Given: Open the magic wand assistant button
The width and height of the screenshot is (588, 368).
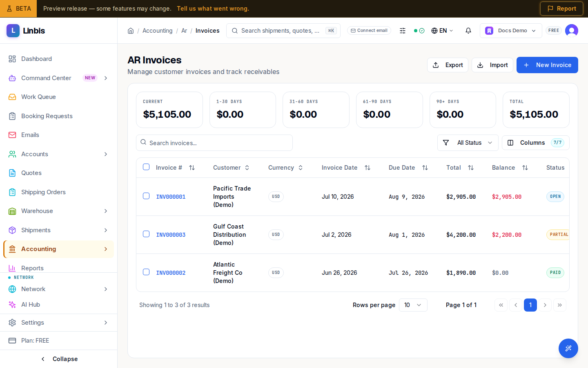Looking at the screenshot, I should pos(568,348).
